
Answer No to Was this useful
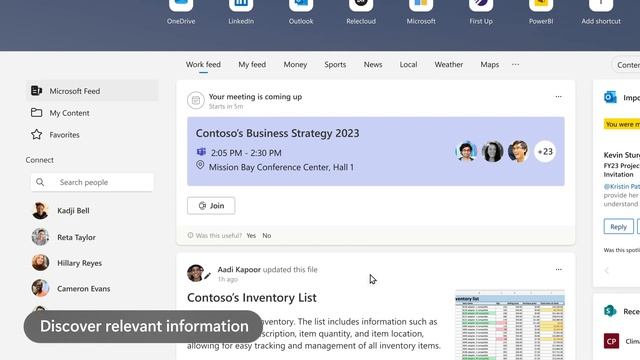tap(267, 236)
